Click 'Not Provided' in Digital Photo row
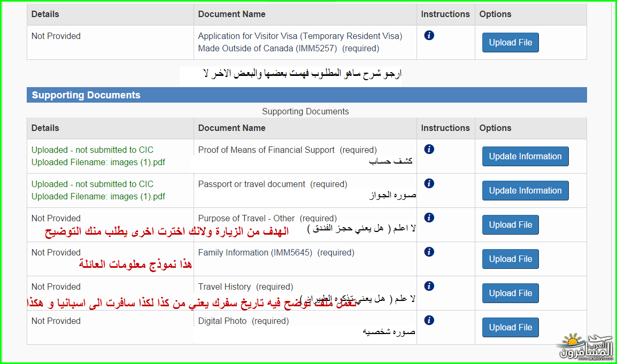 pyautogui.click(x=56, y=321)
